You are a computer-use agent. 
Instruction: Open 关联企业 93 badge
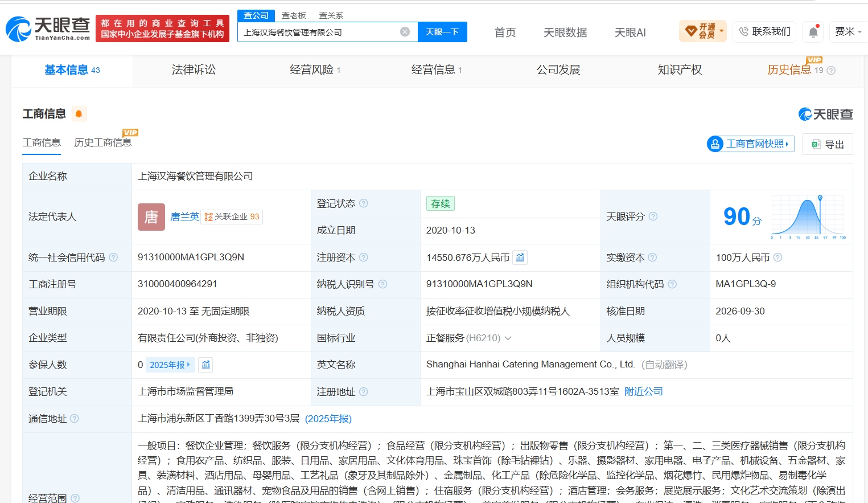pyautogui.click(x=232, y=216)
